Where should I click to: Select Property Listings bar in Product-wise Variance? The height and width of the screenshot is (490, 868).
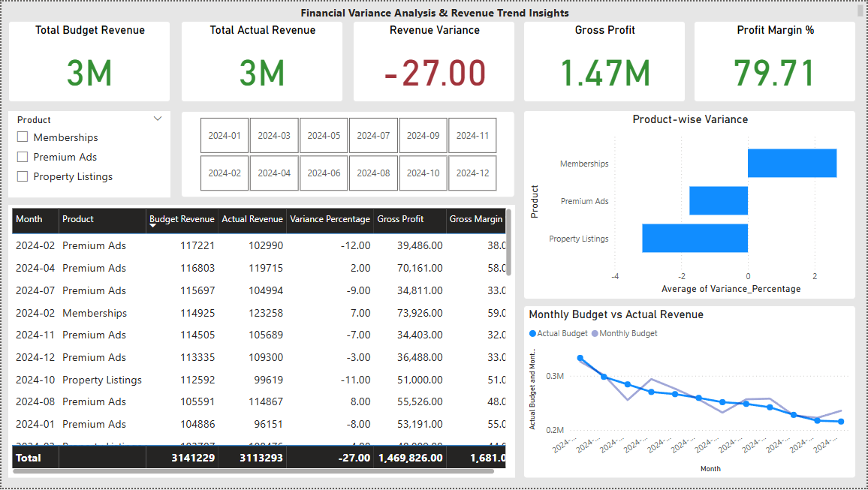pyautogui.click(x=695, y=239)
